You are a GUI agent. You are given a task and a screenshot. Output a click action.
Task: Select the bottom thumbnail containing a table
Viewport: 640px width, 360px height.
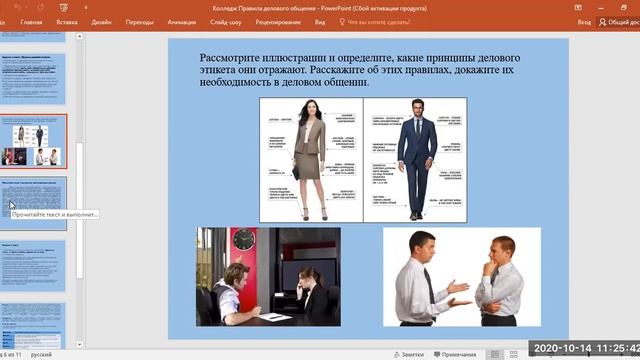33,326
